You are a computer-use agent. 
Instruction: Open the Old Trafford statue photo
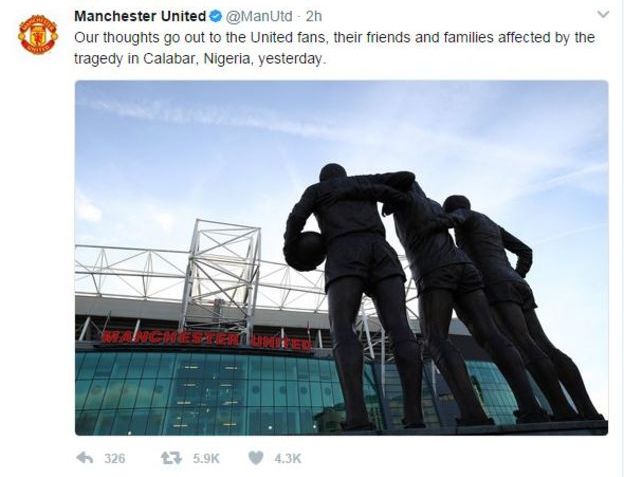(x=341, y=258)
